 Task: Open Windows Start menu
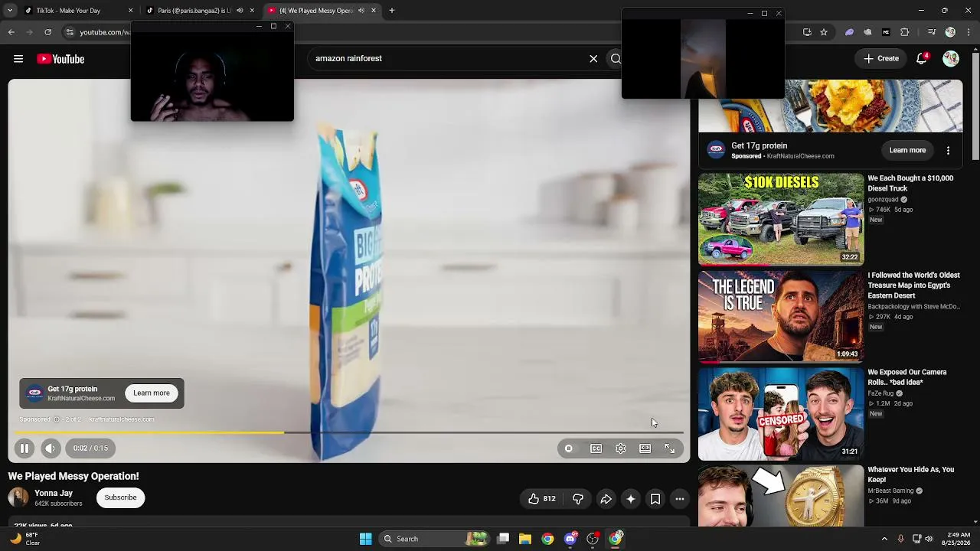(366, 539)
